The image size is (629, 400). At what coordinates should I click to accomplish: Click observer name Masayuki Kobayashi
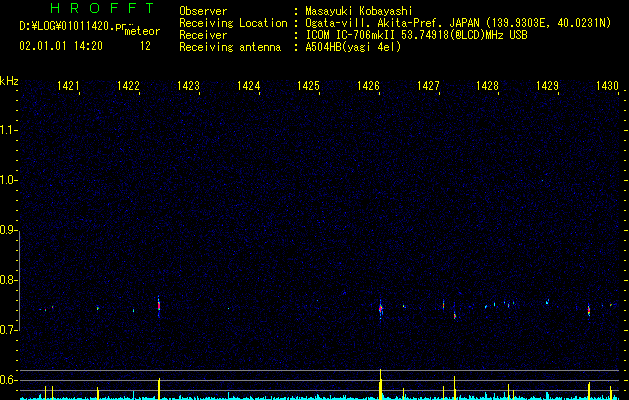pyautogui.click(x=359, y=11)
